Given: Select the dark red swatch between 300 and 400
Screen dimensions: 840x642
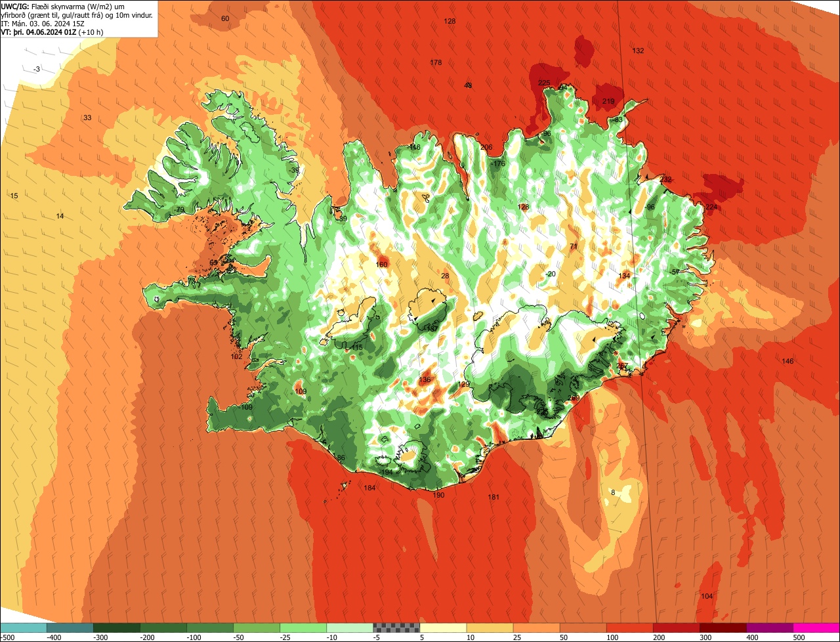Looking at the screenshot, I should tap(723, 628).
